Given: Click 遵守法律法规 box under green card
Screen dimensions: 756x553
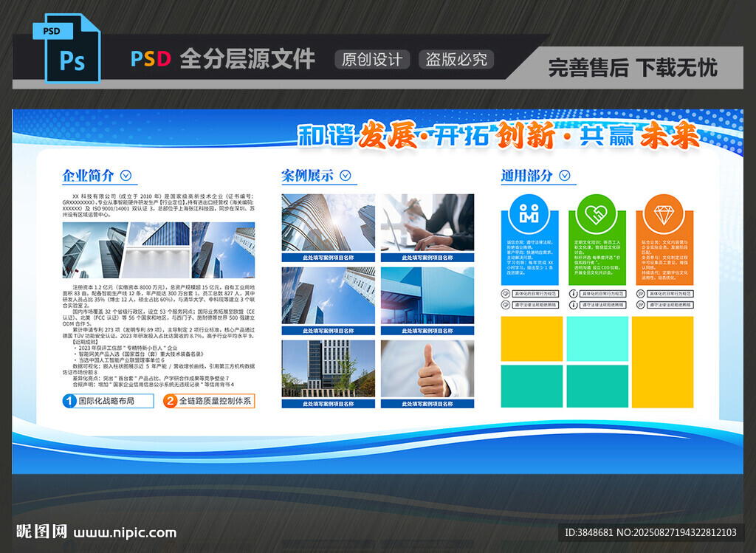Looking at the screenshot, I should tap(602, 305).
